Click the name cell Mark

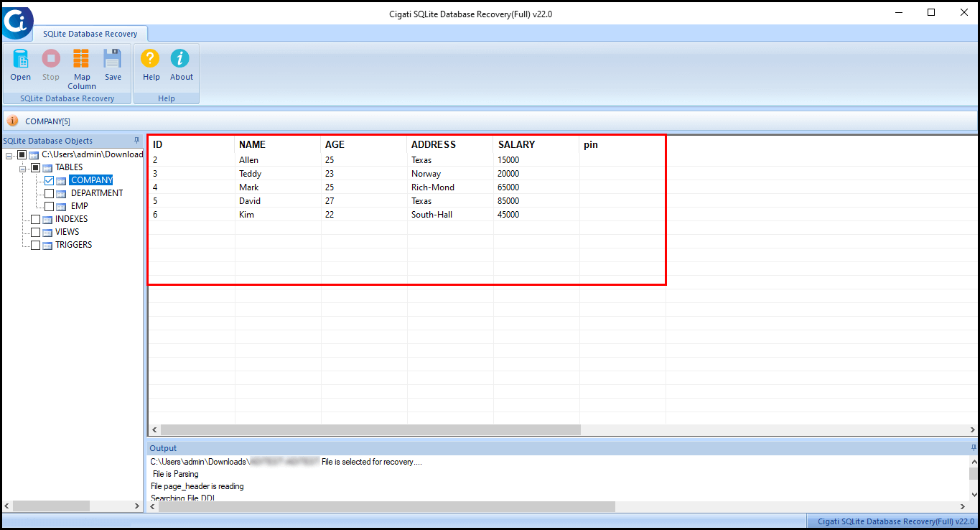278,187
